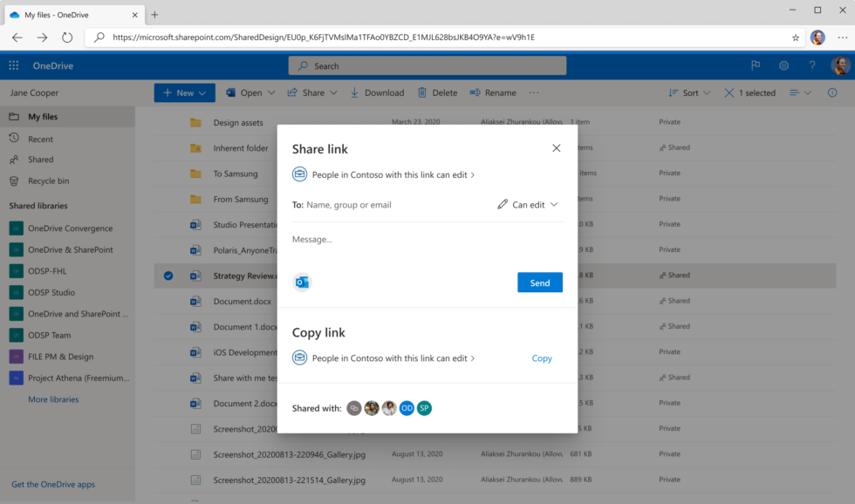
Task: Open the OneDrive settings gear
Action: (783, 65)
